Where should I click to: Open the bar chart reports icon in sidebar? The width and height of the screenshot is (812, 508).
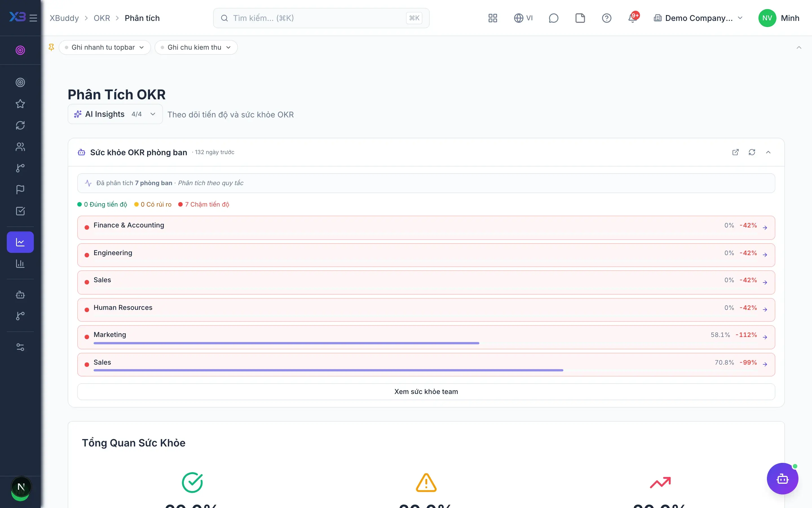pos(20,263)
